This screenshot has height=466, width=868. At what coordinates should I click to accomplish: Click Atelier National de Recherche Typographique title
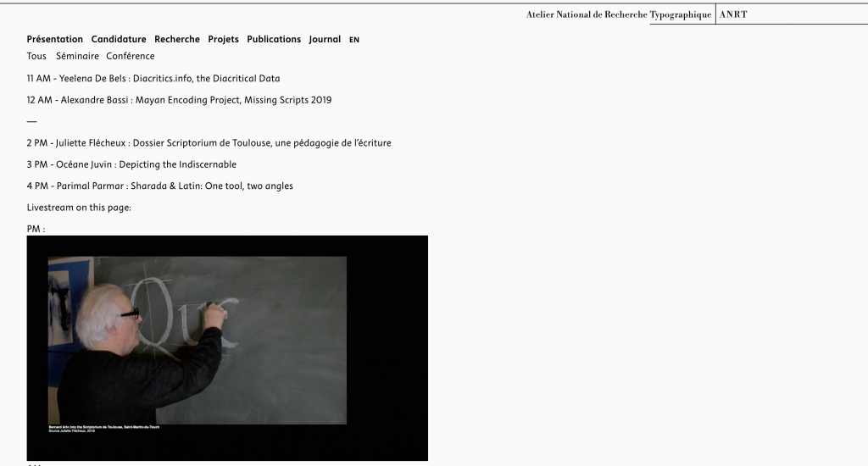tap(618, 14)
